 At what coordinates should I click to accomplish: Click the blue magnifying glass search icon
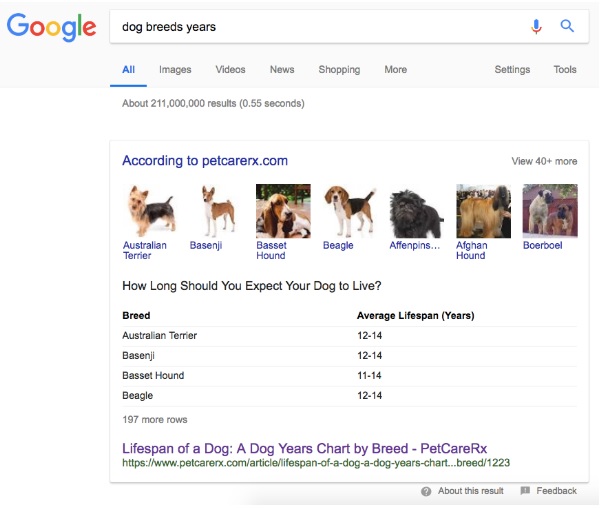[x=567, y=27]
